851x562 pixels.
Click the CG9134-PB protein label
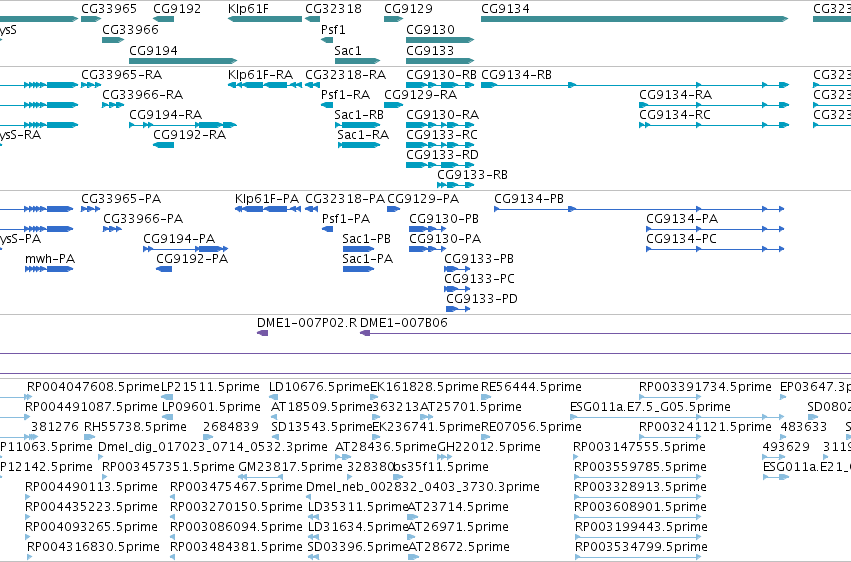point(529,199)
